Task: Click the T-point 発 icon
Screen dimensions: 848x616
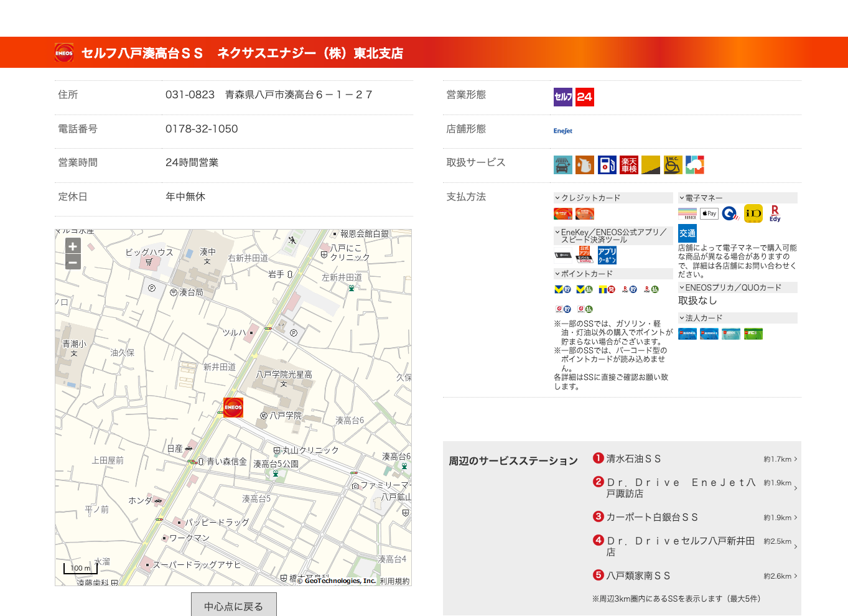Action: (x=607, y=289)
